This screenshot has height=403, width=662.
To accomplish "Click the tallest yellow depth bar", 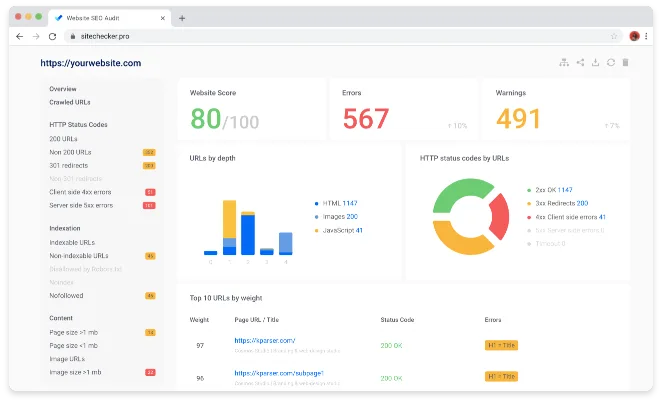I will (x=229, y=219).
